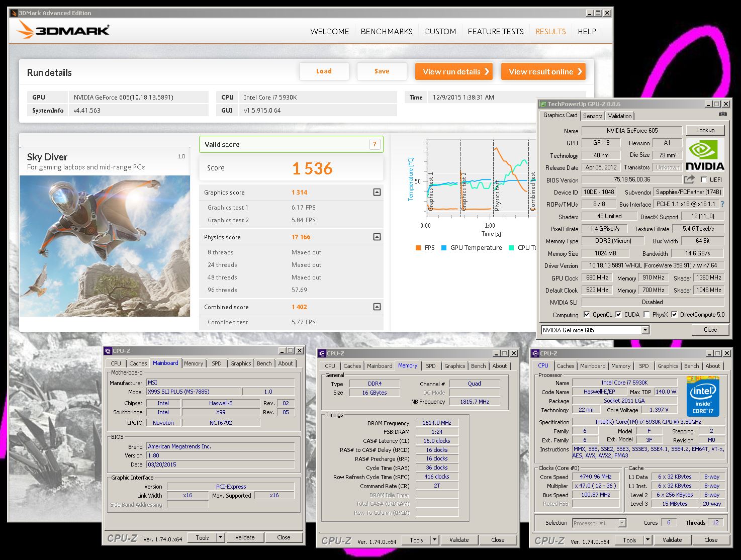Toggle the DirectCompute 5.0 checkbox
Screen dimensions: 741x560
click(674, 315)
